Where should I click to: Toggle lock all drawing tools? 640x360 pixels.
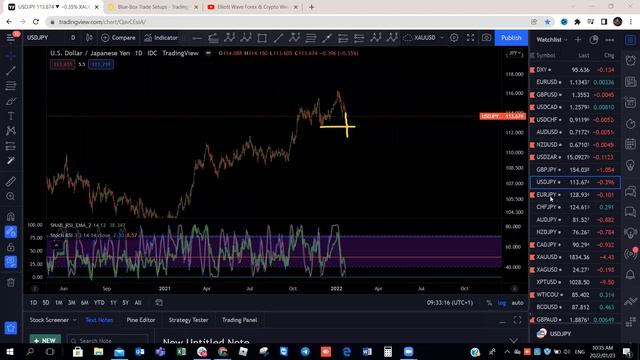point(11,247)
